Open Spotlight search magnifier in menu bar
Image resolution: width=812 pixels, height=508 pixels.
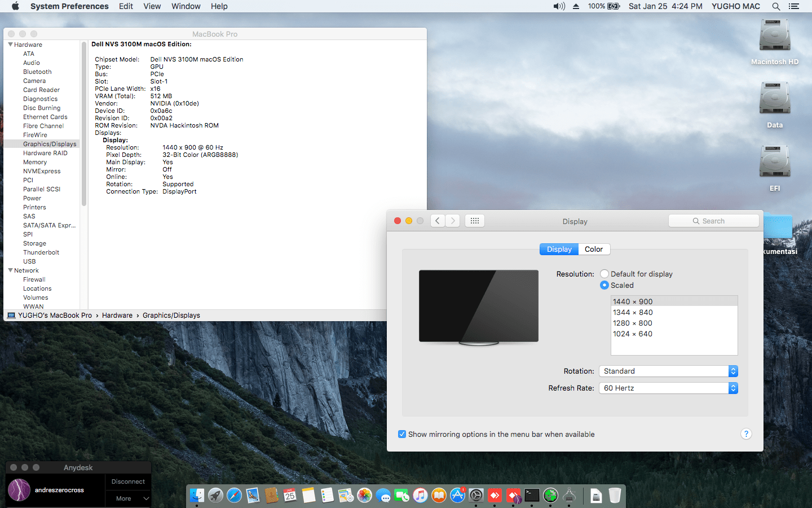tap(776, 6)
